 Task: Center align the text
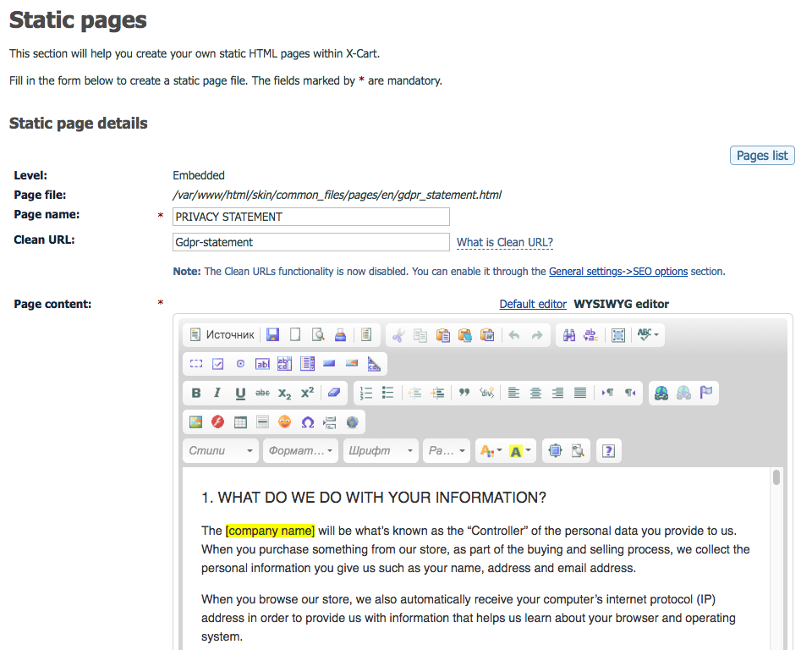pos(535,393)
